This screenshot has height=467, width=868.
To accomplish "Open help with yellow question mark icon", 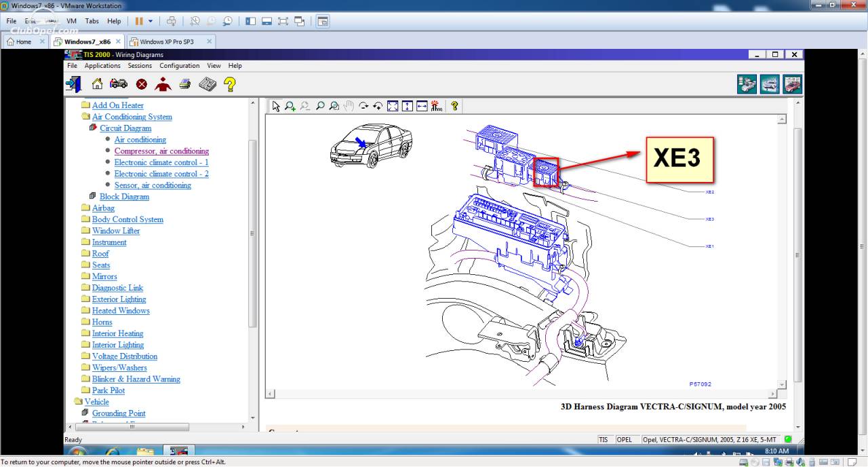I will point(230,84).
